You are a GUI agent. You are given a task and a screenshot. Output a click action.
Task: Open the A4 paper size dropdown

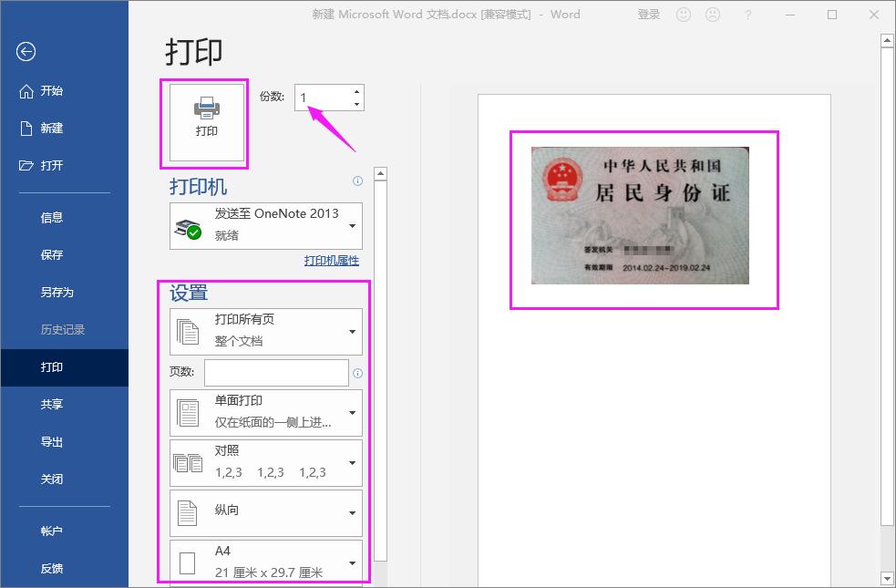[x=353, y=562]
